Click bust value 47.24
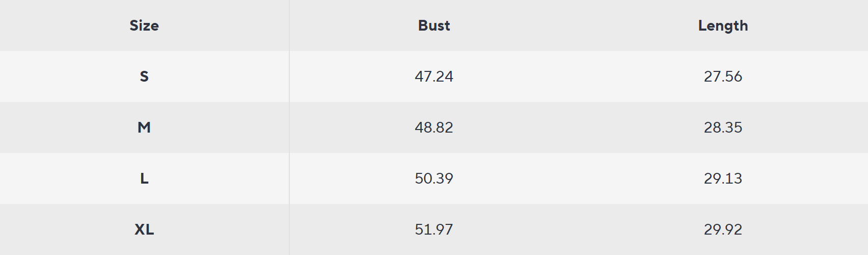This screenshot has width=868, height=255. coord(434,76)
